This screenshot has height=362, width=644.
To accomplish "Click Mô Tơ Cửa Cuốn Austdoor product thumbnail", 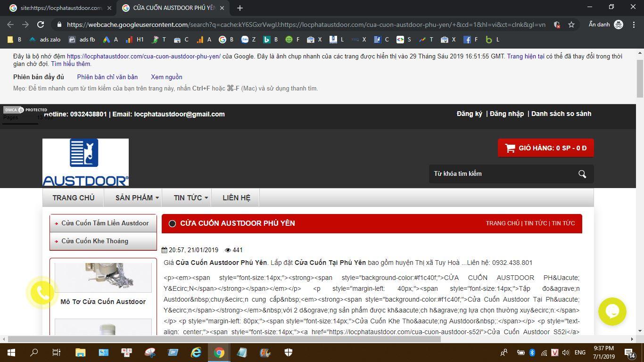I will coord(103,278).
